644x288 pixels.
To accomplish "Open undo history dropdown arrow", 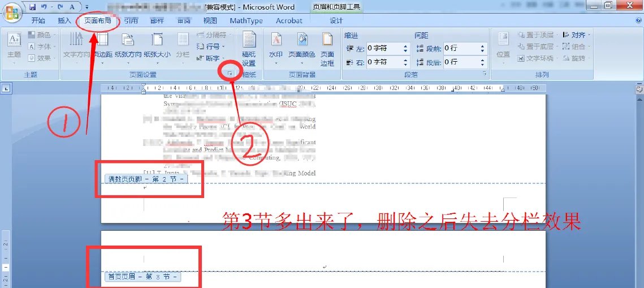I will [51, 7].
